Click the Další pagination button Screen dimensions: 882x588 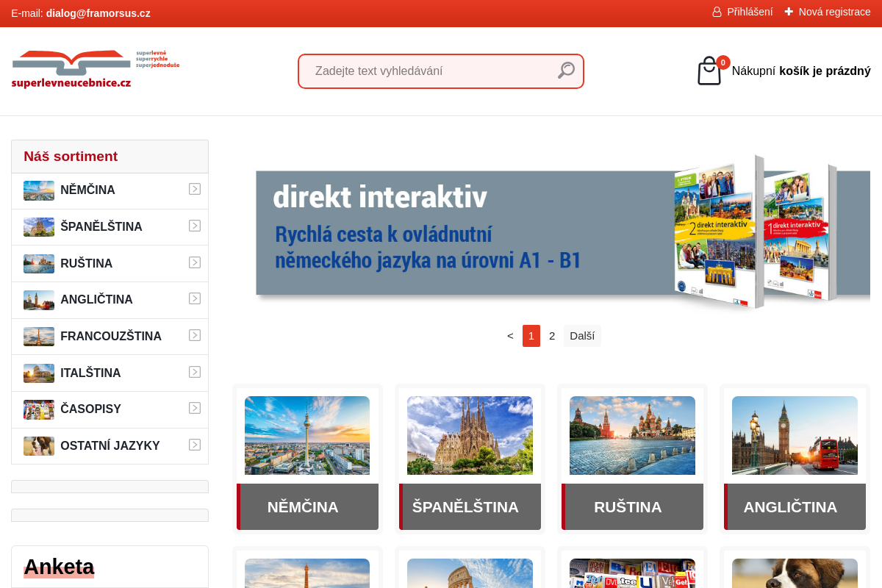coord(581,335)
